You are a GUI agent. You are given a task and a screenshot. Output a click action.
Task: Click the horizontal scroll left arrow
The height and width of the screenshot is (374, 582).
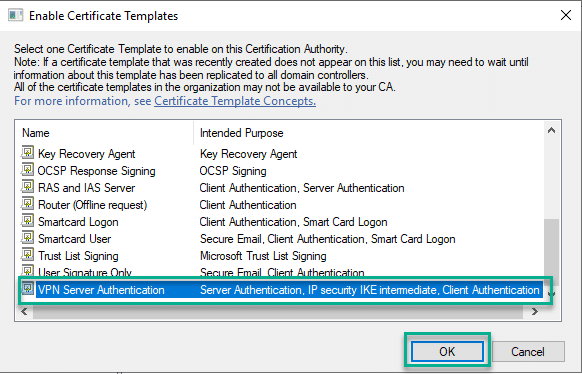tap(24, 312)
